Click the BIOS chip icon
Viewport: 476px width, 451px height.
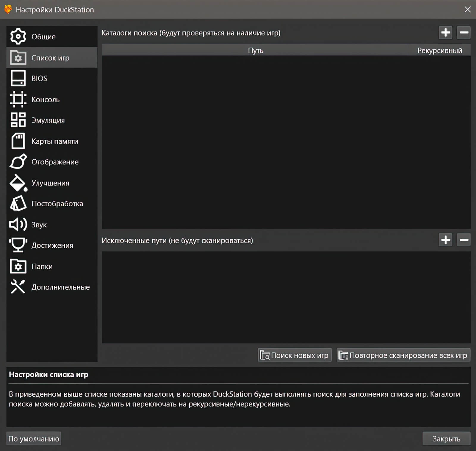(x=18, y=78)
